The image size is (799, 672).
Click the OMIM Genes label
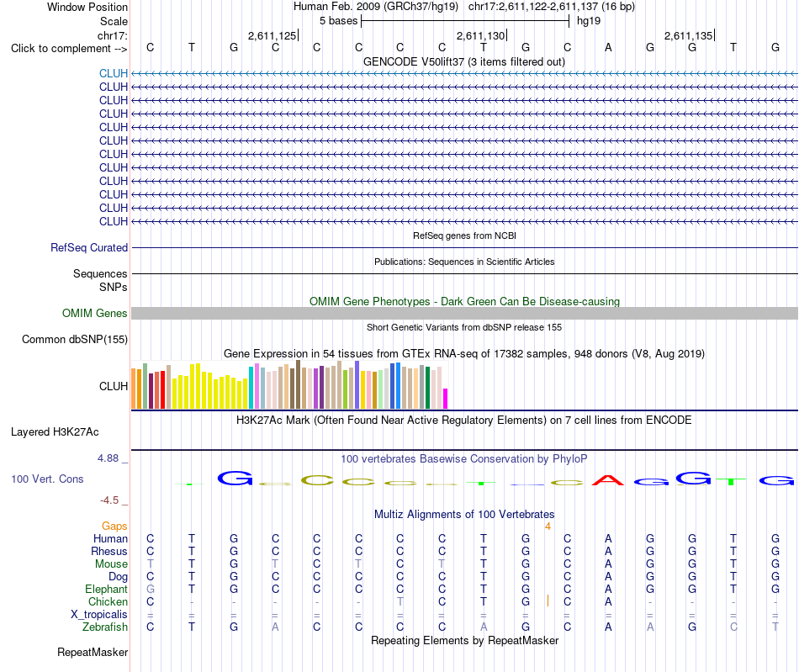coord(94,314)
